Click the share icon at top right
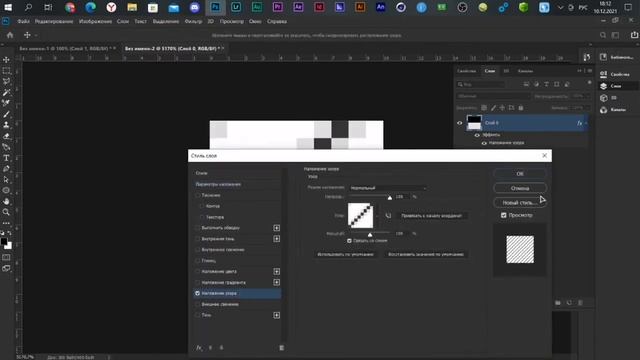640x360 pixels. click(634, 35)
